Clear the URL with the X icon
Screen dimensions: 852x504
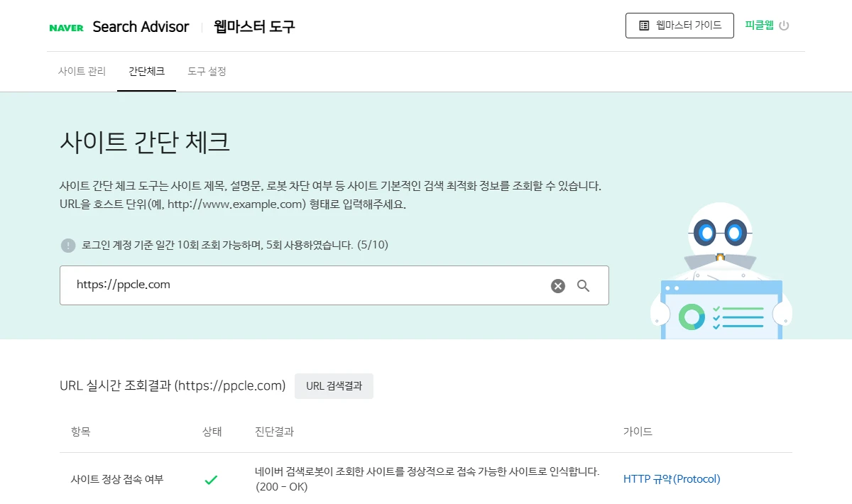557,285
